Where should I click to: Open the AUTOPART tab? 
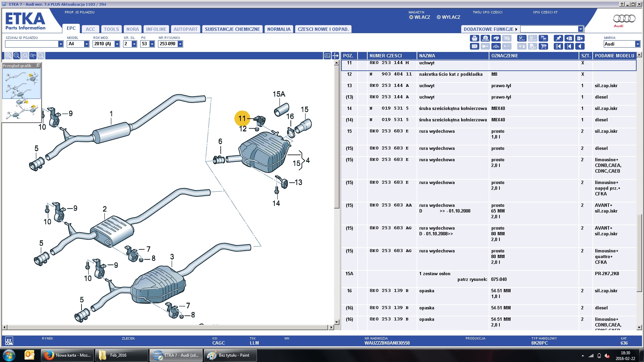point(185,29)
